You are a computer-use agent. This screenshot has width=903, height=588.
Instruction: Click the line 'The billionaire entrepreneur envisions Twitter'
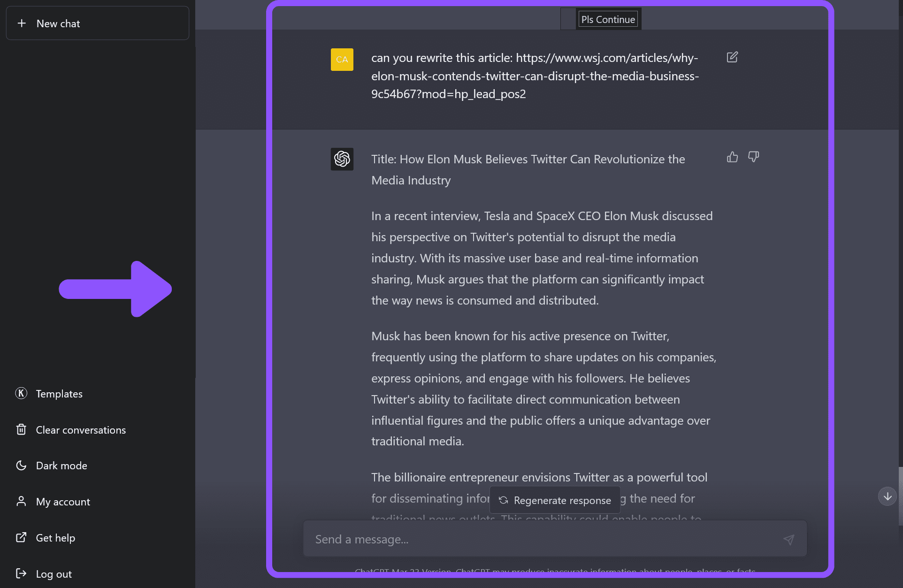(x=539, y=477)
